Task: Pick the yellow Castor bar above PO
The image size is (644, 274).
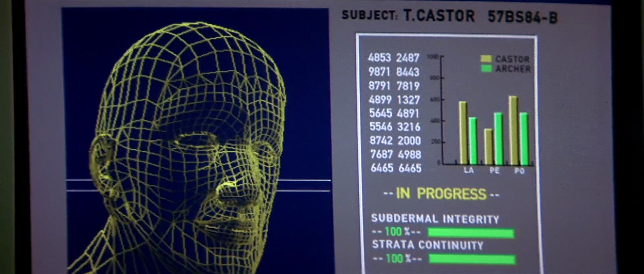Action: point(514,130)
